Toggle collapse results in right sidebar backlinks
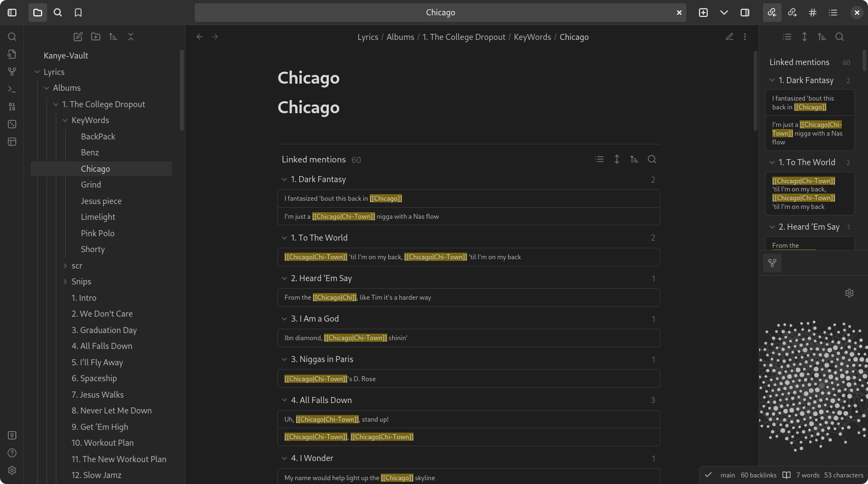 point(787,37)
